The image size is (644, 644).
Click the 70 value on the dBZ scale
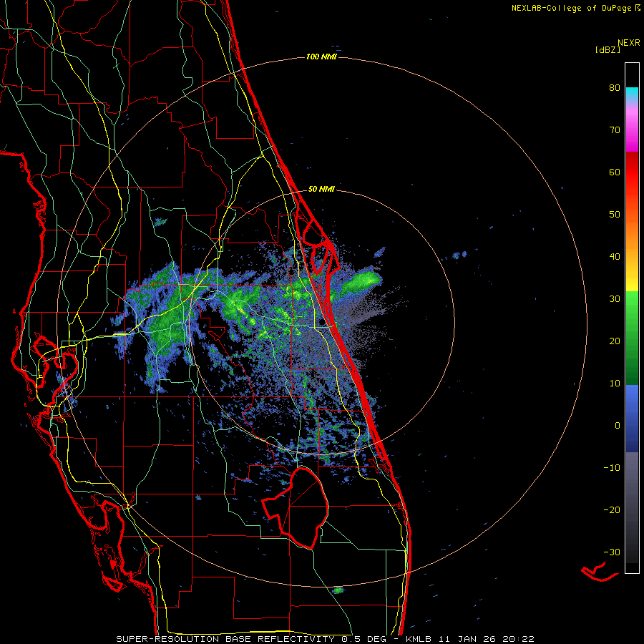[x=615, y=130]
